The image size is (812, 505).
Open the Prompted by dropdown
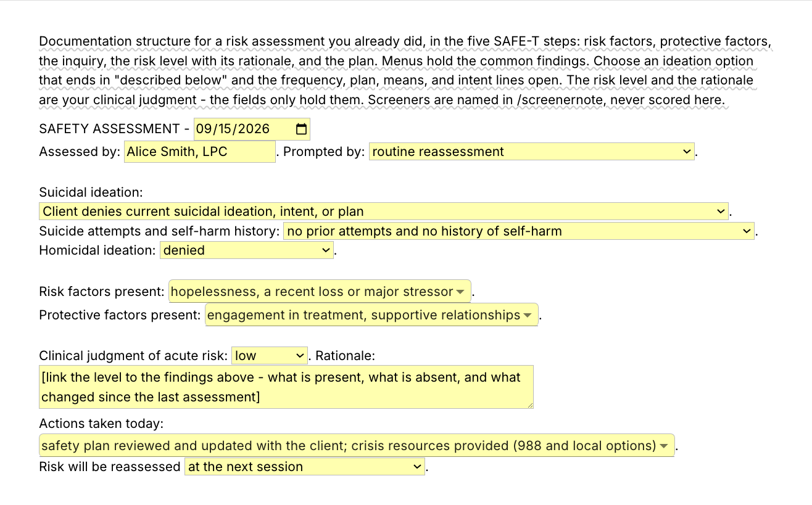532,152
